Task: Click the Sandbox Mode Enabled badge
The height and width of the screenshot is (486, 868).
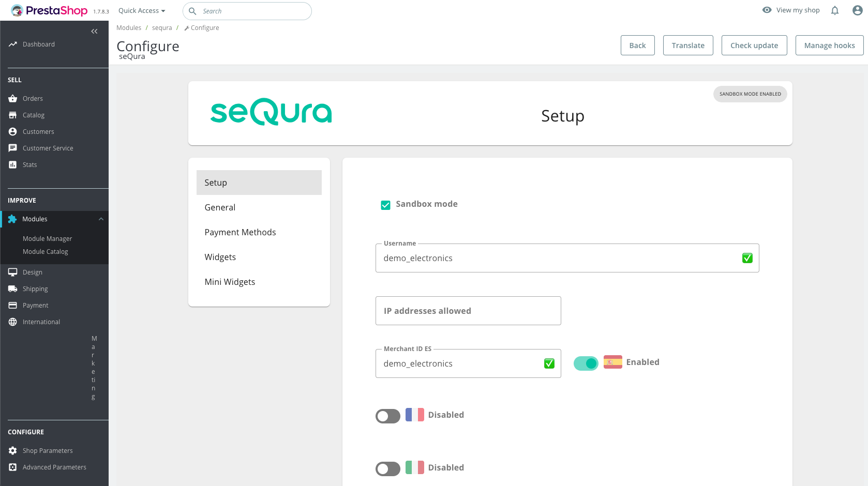Action: click(750, 94)
